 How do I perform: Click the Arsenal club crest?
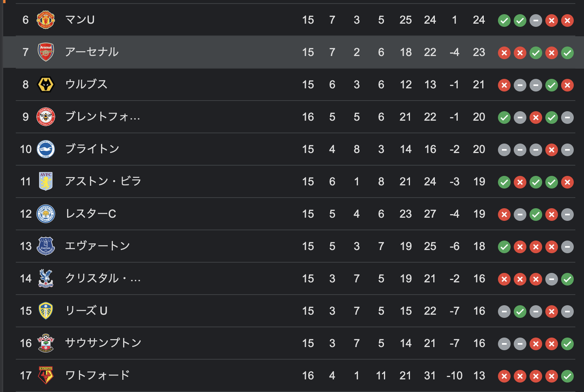point(45,52)
